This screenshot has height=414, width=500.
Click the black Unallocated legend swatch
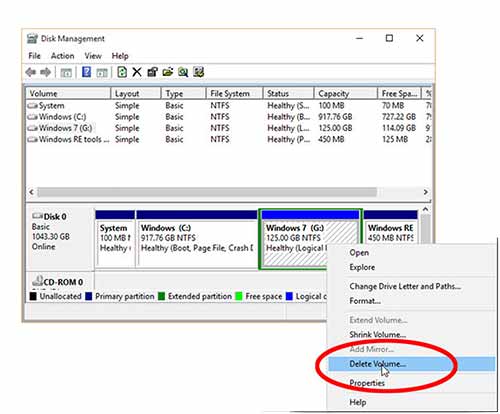tap(33, 296)
